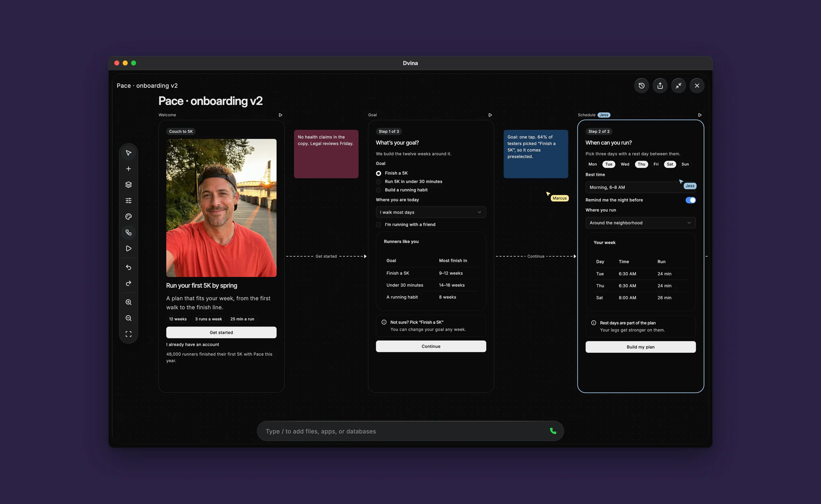Close the canvas with X button
The width and height of the screenshot is (821, 504).
pyautogui.click(x=697, y=86)
